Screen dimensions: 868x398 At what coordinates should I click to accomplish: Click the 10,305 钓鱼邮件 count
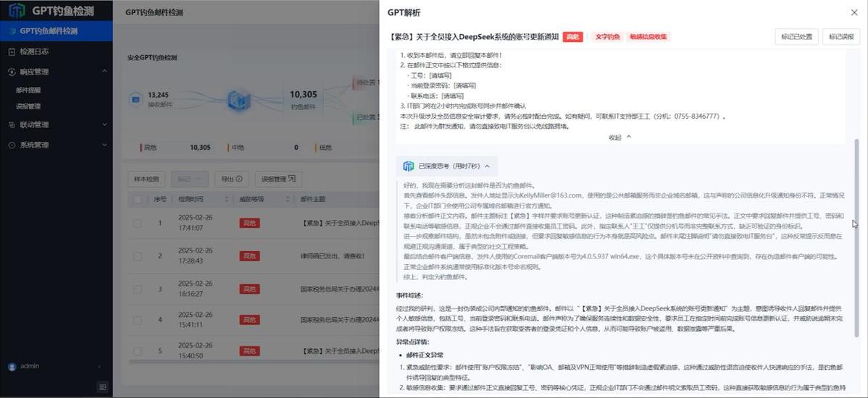point(304,95)
